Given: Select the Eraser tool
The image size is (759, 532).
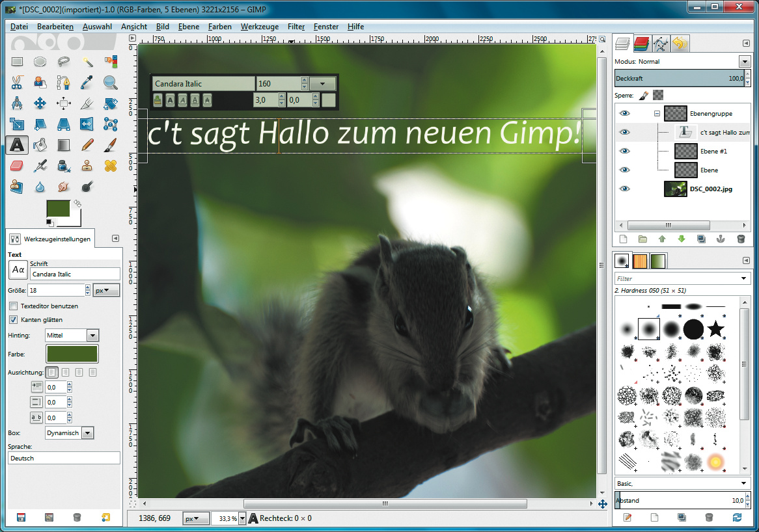Looking at the screenshot, I should tap(17, 166).
